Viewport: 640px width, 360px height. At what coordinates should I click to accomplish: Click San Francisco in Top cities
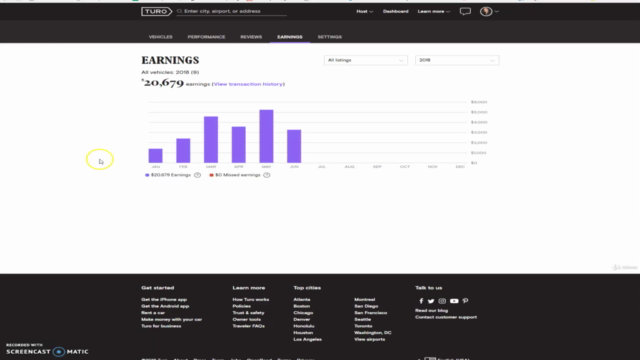371,313
